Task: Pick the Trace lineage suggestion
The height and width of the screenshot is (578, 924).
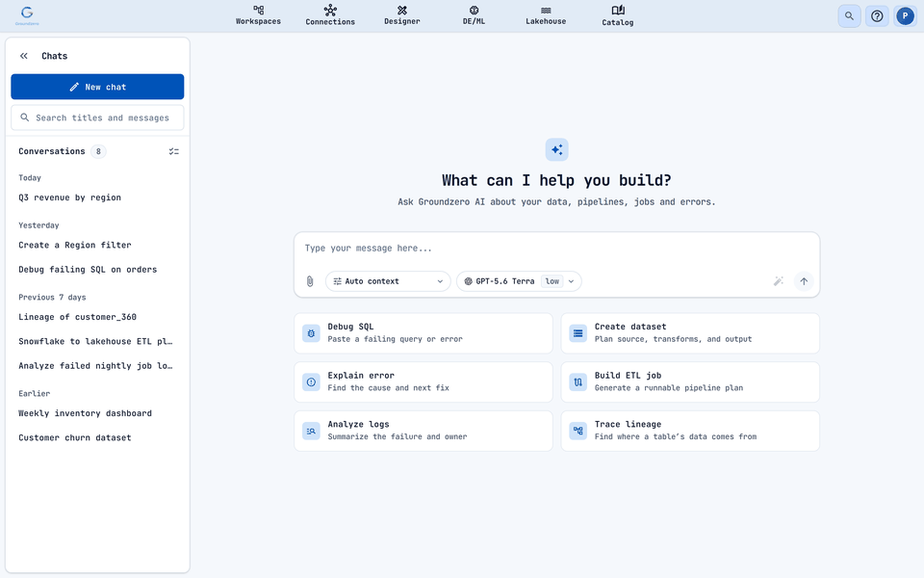Action: 690,432
